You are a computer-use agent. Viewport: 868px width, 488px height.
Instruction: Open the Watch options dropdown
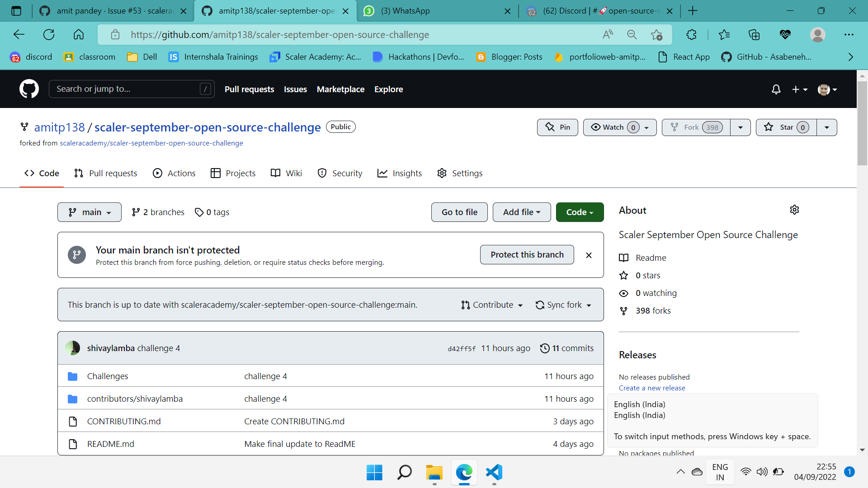click(x=647, y=127)
